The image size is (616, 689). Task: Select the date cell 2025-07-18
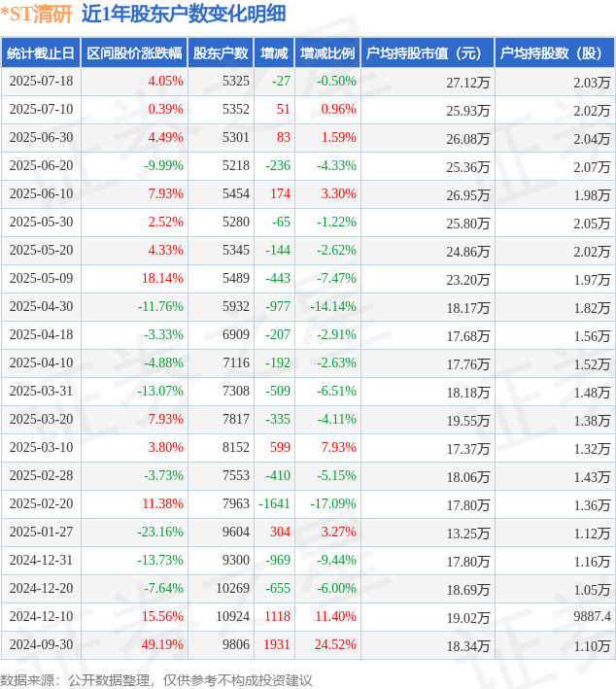point(42,82)
